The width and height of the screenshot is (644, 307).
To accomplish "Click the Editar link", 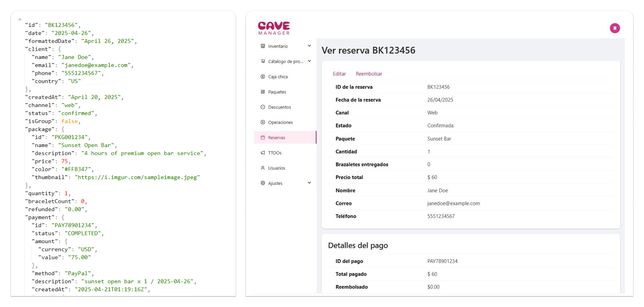I will coord(339,74).
